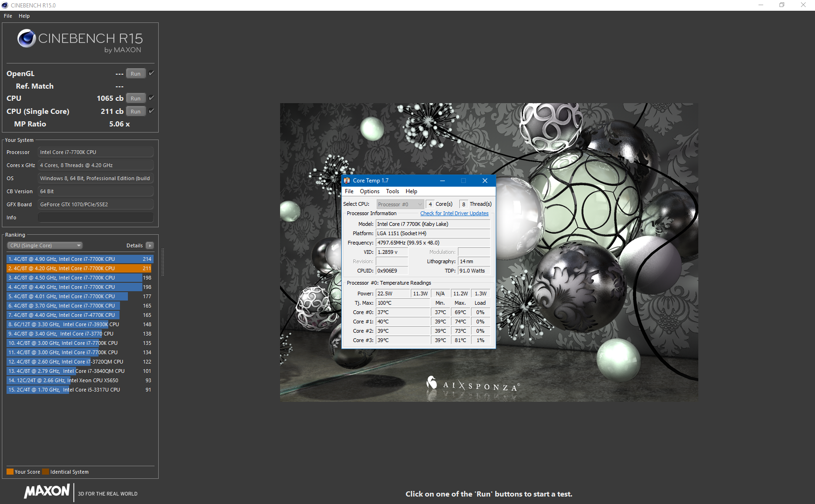Restore down the Cinebench window
This screenshot has height=504, width=815.
pyautogui.click(x=782, y=5)
